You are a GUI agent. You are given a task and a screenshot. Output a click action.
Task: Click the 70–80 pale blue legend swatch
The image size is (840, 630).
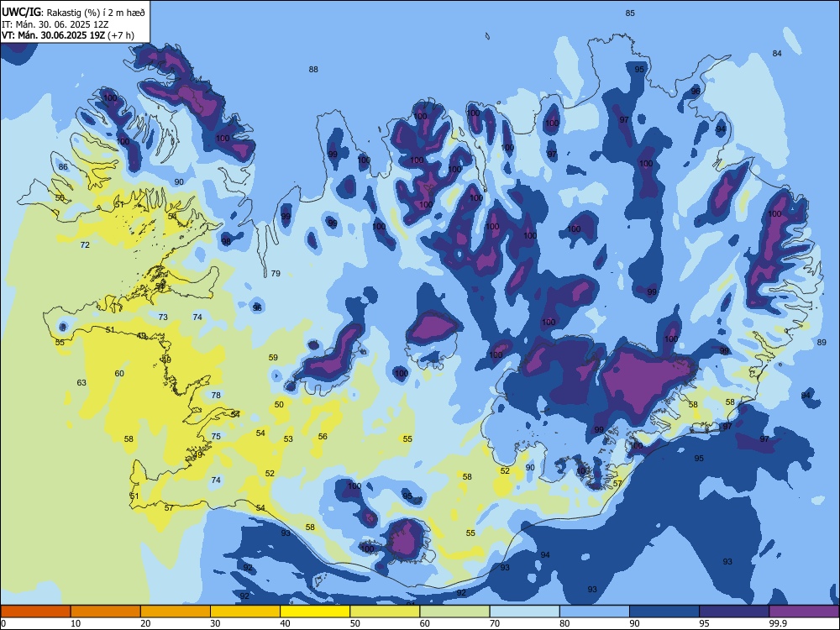pyautogui.click(x=524, y=612)
